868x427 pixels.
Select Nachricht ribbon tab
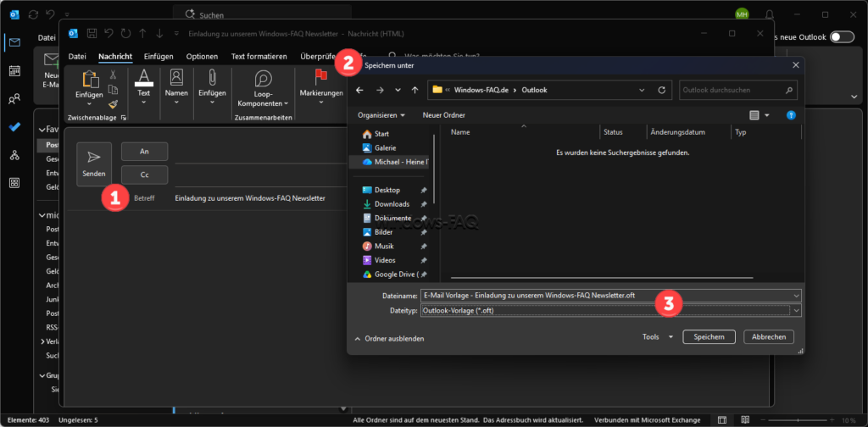115,57
